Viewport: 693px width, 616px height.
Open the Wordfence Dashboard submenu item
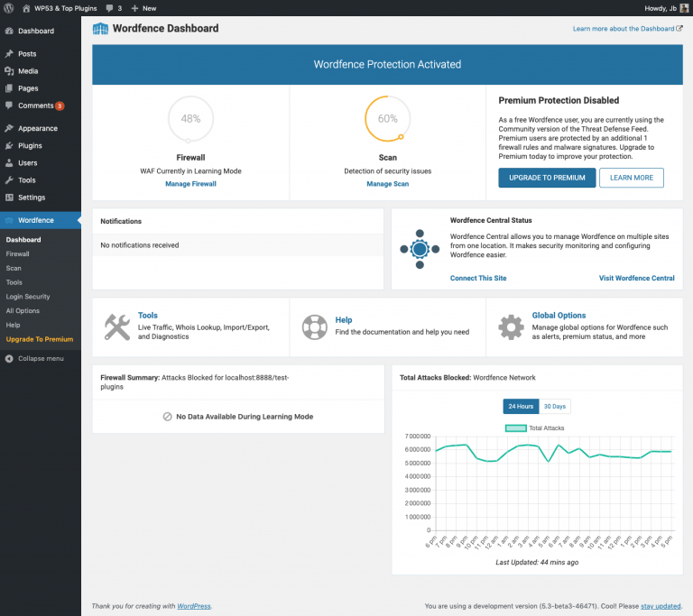(23, 240)
